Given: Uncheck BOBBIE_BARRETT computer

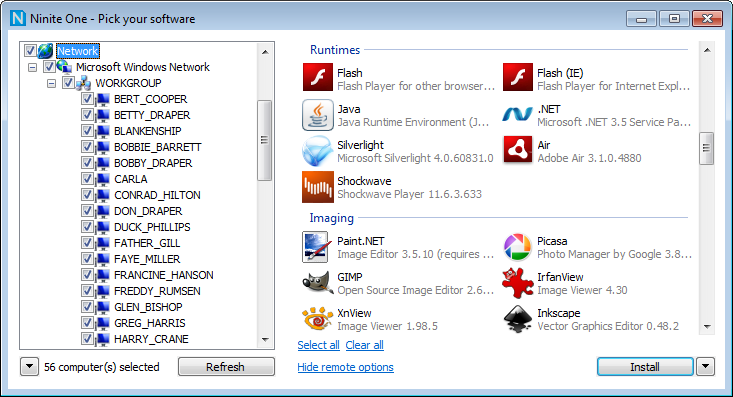Looking at the screenshot, I should click(x=87, y=147).
